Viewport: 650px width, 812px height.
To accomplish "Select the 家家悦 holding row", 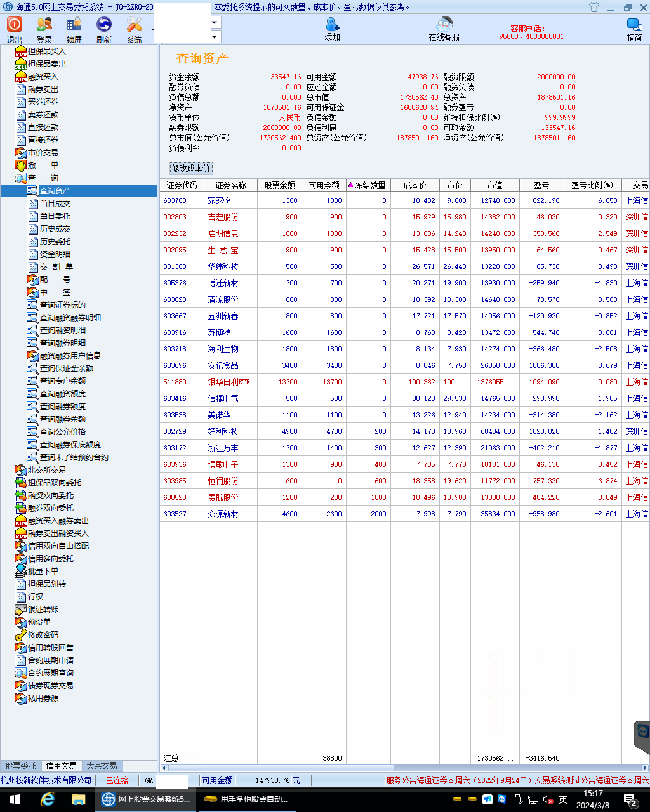I will 404,200.
